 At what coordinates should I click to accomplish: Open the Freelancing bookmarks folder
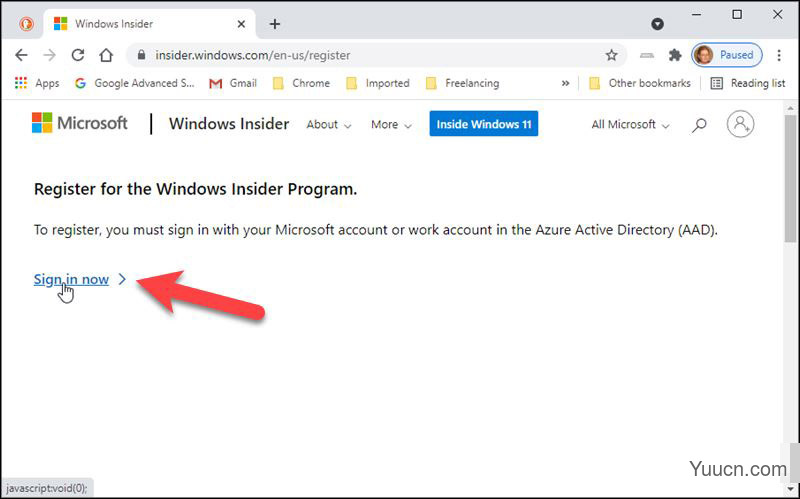pos(462,83)
